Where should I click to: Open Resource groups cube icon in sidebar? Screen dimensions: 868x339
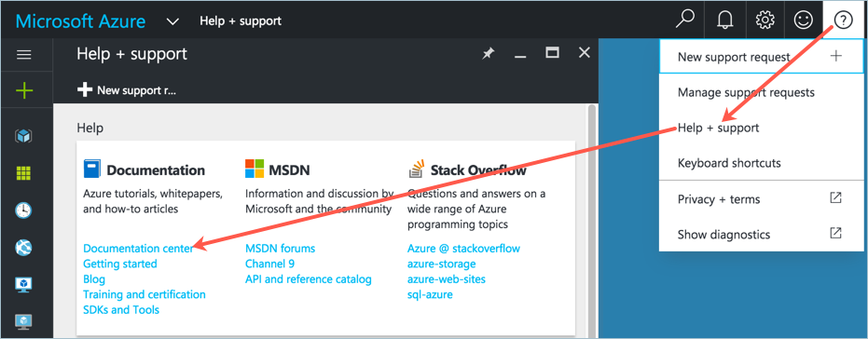[24, 136]
